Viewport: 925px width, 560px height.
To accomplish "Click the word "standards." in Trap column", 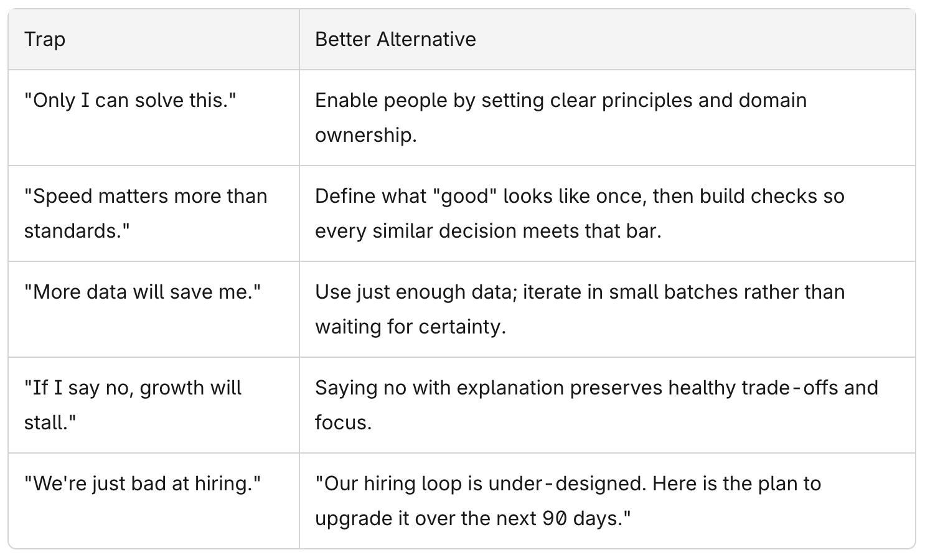I will point(77,231).
